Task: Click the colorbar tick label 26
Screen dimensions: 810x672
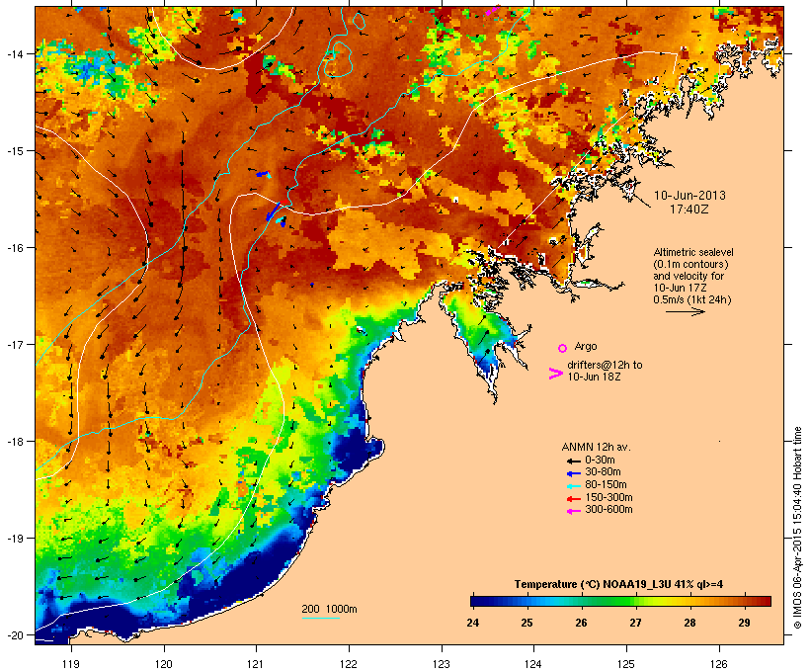Action: [581, 623]
